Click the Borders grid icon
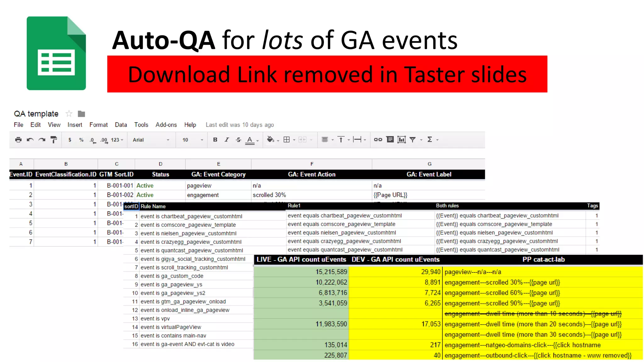The image size is (644, 362). [286, 140]
